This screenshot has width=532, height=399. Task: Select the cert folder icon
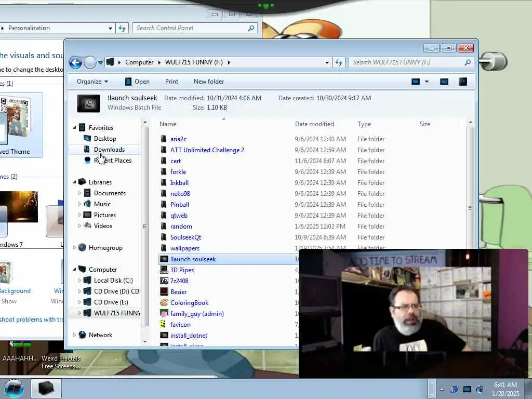pyautogui.click(x=164, y=161)
